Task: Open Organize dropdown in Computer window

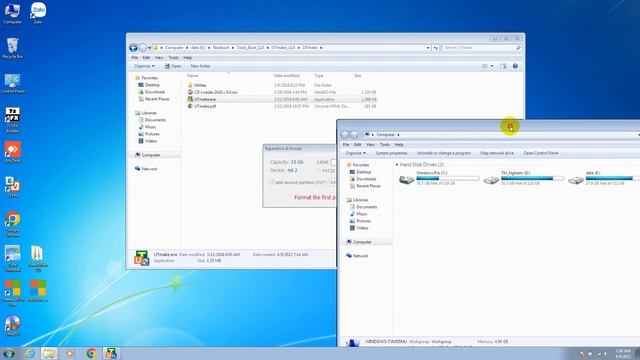Action: click(x=356, y=153)
